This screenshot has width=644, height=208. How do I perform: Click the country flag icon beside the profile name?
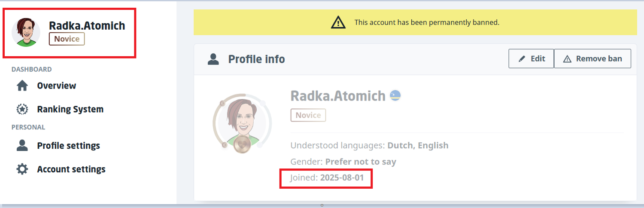[x=395, y=95]
